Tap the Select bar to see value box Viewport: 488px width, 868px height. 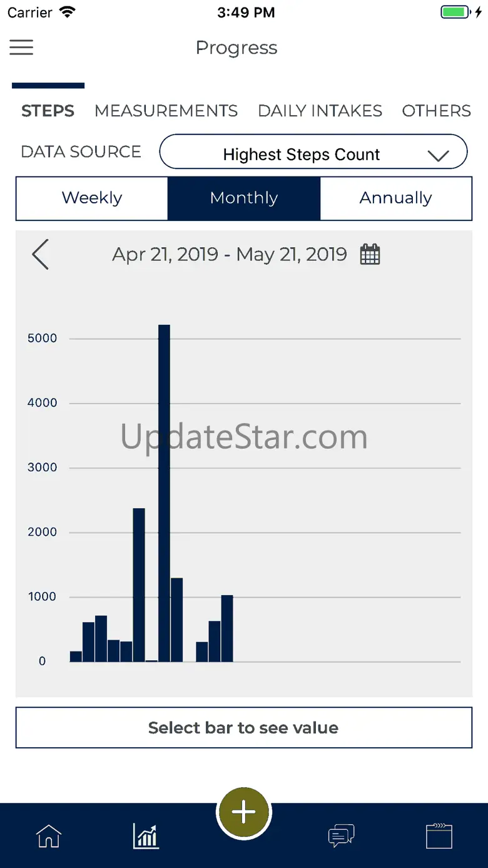[x=244, y=728]
